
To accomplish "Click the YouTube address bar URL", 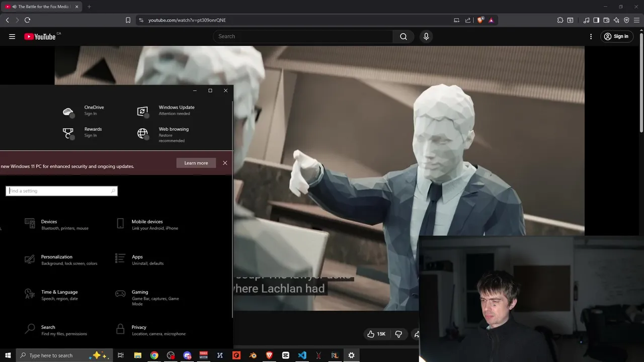I will pyautogui.click(x=187, y=20).
